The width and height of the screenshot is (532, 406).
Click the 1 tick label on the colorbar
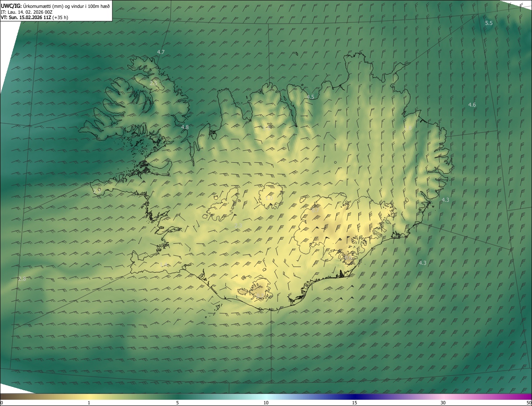89,403
